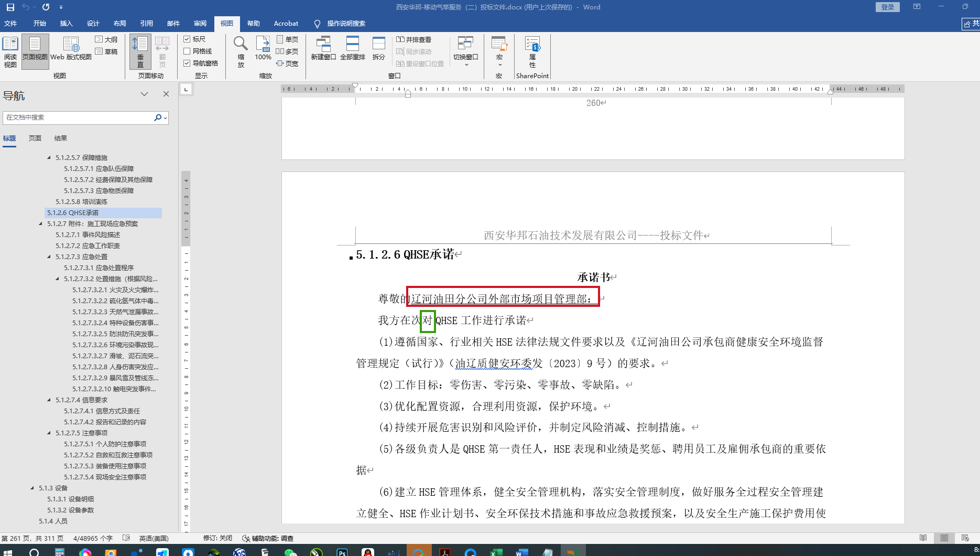This screenshot has height=556, width=980.
Task: Open the 文件 file tab
Action: [10, 24]
